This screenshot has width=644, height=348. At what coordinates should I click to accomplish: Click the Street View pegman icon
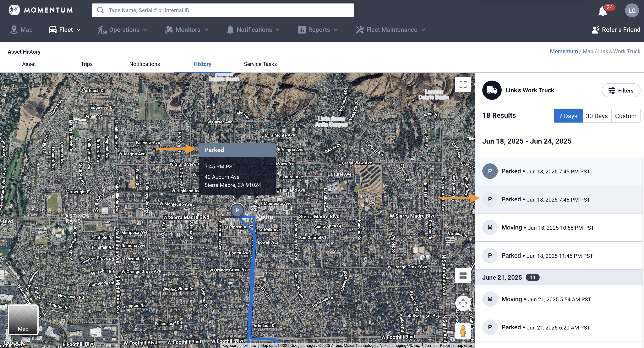[x=463, y=331]
